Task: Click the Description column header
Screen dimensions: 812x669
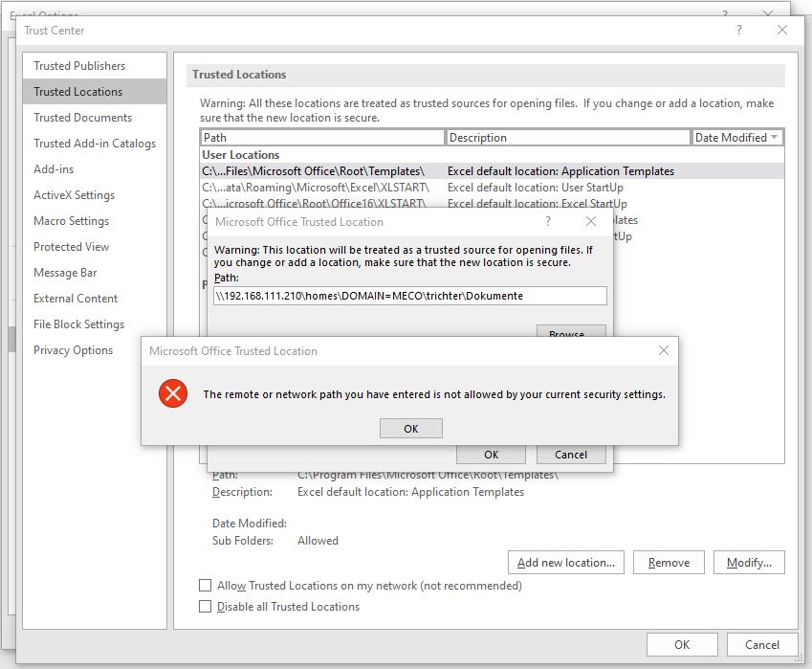Action: [568, 138]
